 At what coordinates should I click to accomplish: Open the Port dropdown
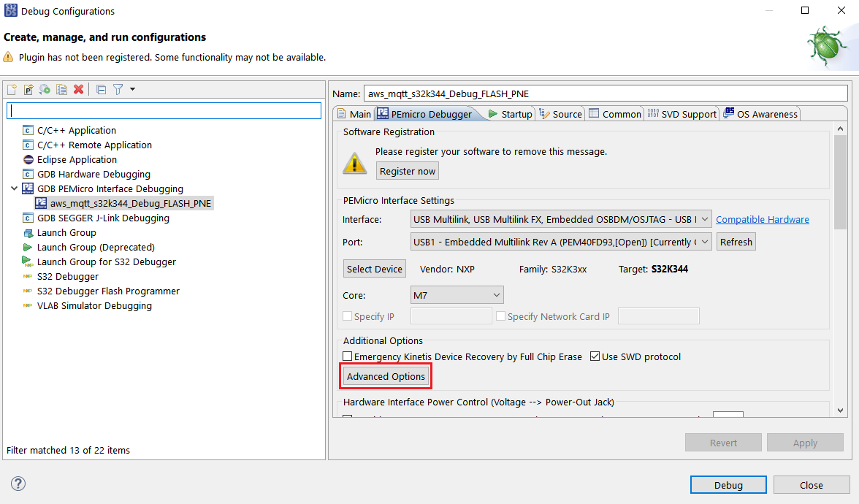(560, 242)
